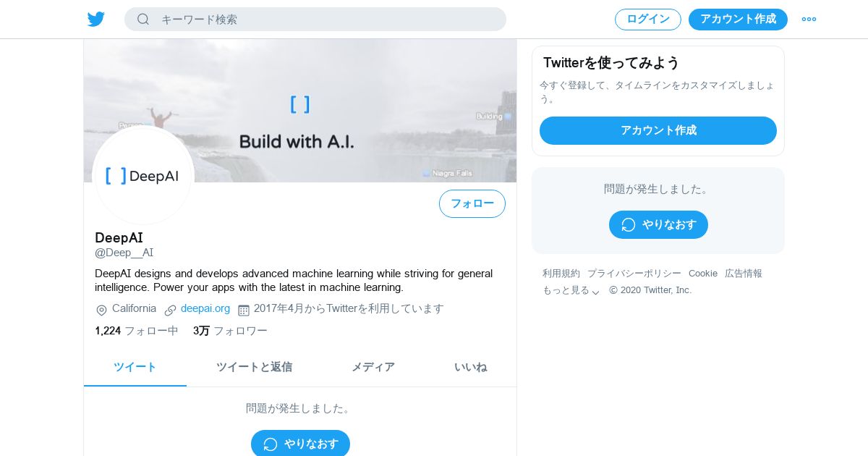Viewport: 868px width, 456px height.
Task: Click the ログイン button
Action: click(648, 20)
